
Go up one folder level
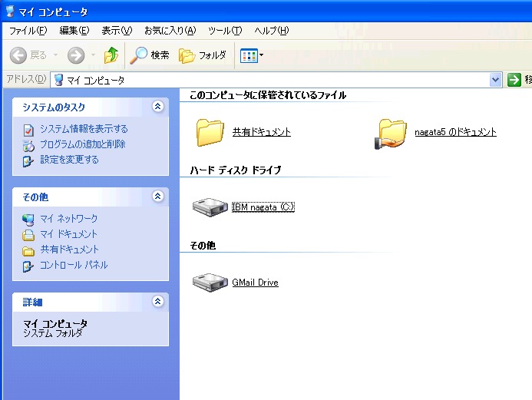(111, 55)
